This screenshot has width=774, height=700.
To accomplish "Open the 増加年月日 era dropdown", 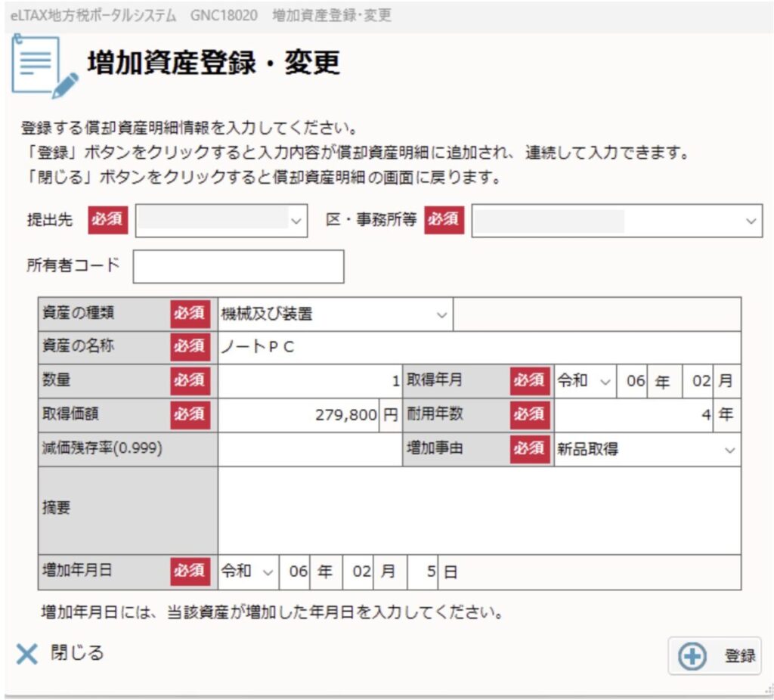I will click(248, 572).
